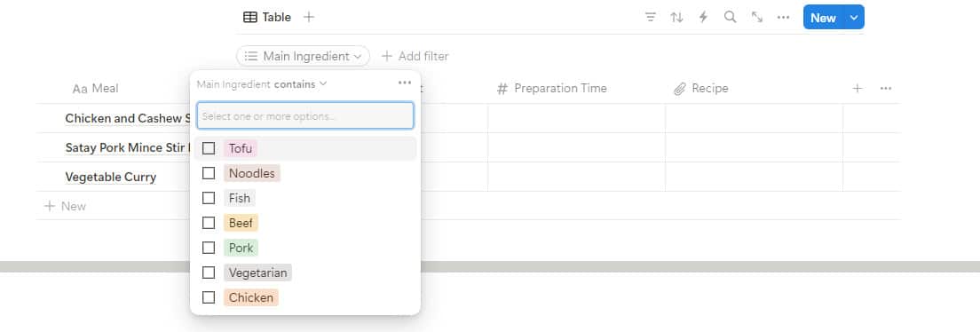Expand the Main Ingredient filter pill
The image size is (980, 332).
[303, 56]
